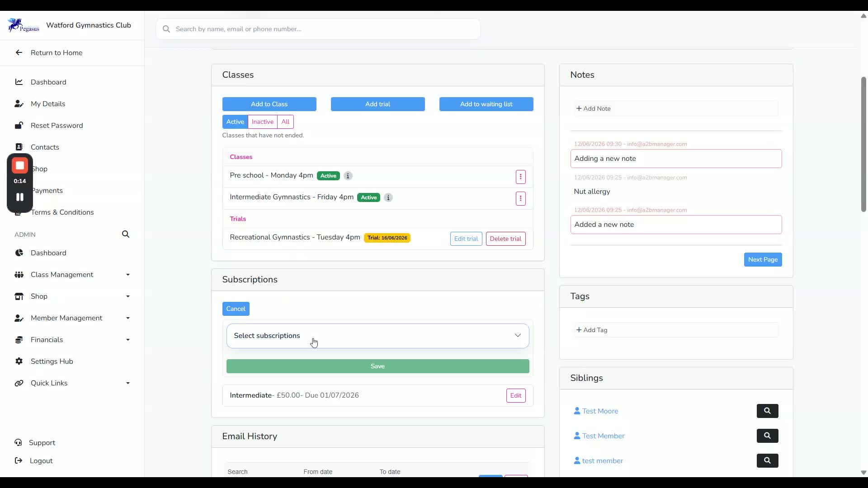
Task: Switch class filter to Inactive
Action: [x=262, y=122]
